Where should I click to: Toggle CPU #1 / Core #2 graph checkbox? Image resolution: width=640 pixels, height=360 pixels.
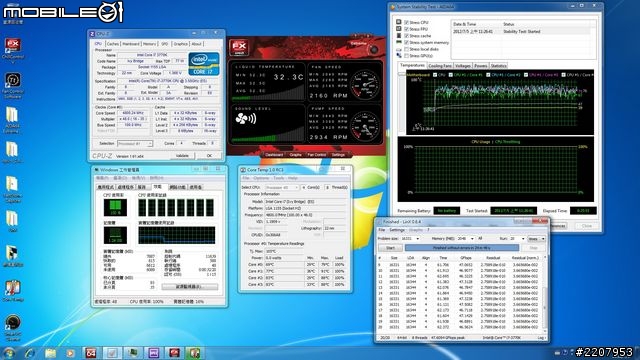pos(488,75)
